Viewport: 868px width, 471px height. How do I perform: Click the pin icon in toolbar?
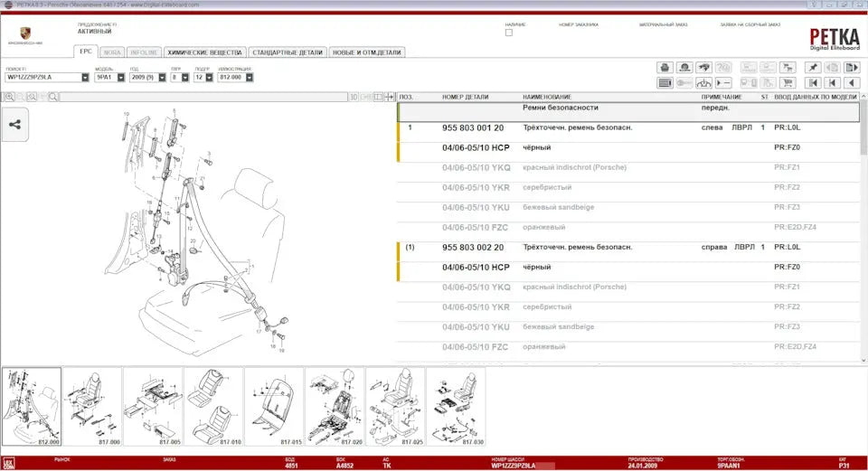click(x=812, y=68)
